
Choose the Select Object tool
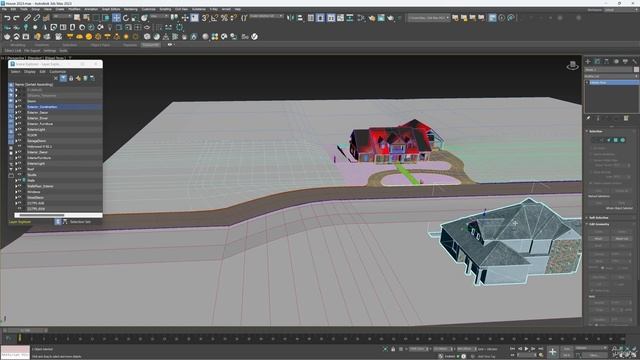click(x=77, y=18)
